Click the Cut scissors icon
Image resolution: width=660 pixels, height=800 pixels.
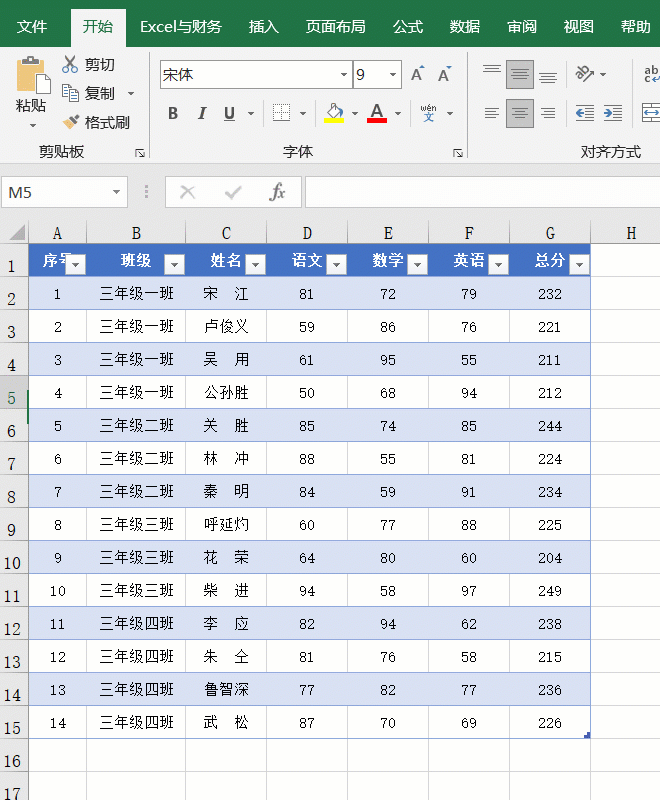coord(70,64)
